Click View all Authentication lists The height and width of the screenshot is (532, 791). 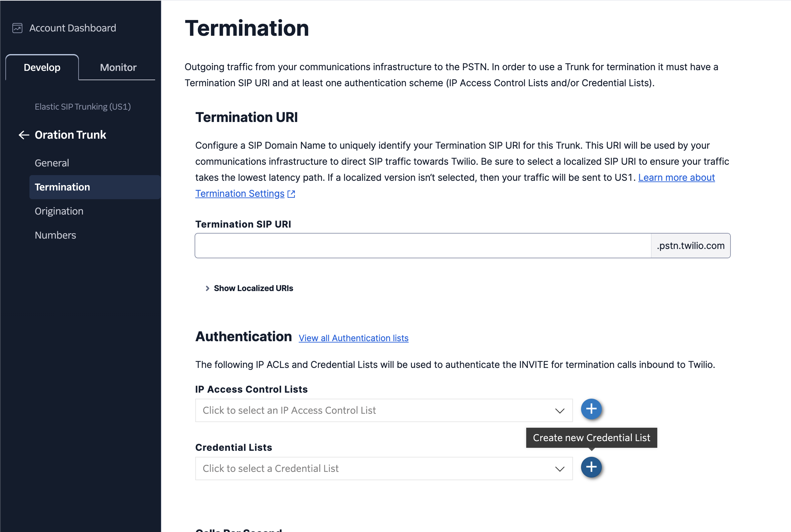click(x=353, y=338)
